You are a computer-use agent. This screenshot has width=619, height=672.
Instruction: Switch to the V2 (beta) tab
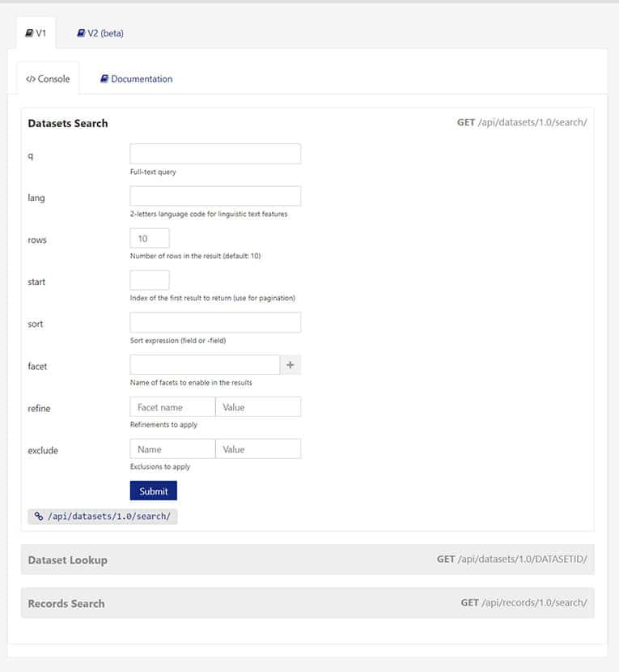tap(100, 33)
